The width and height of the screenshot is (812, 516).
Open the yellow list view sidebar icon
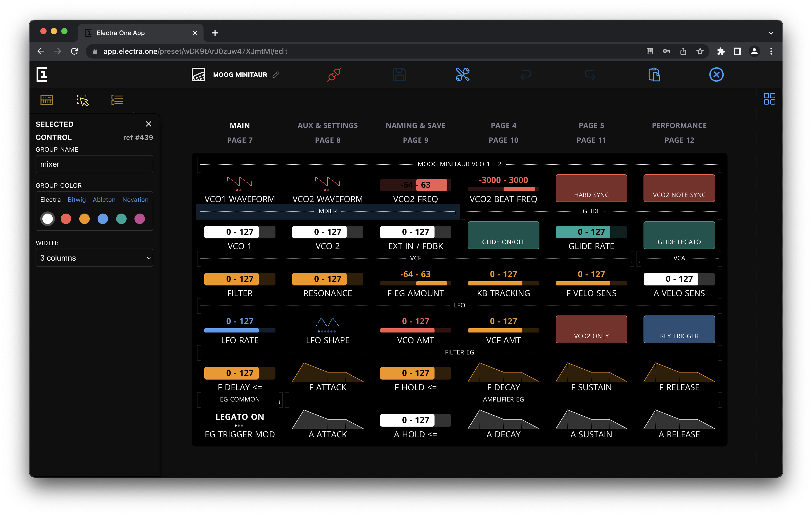(117, 100)
